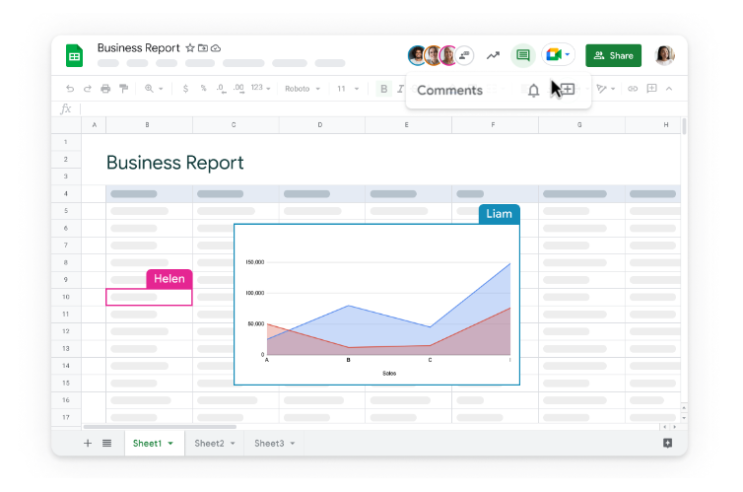Image resolution: width=743 pixels, height=492 pixels.
Task: Switch to the Sheet3 tab
Action: click(274, 443)
